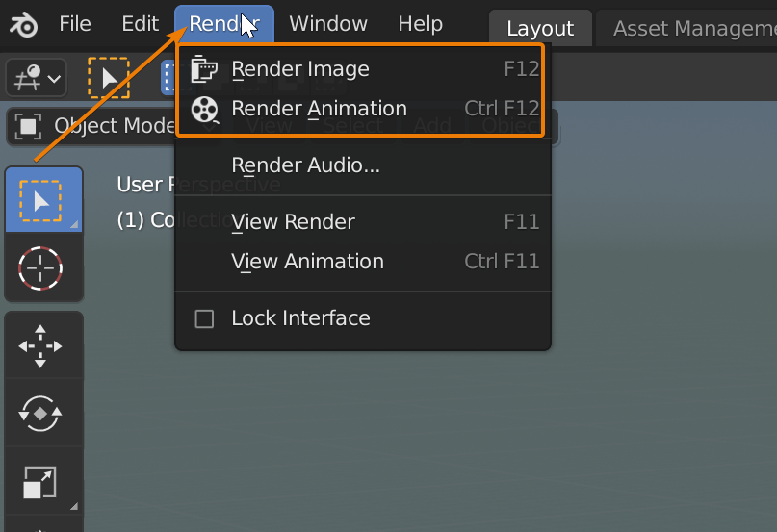The height and width of the screenshot is (532, 777).
Task: Click the Render Animation film reel icon
Action: coord(204,109)
